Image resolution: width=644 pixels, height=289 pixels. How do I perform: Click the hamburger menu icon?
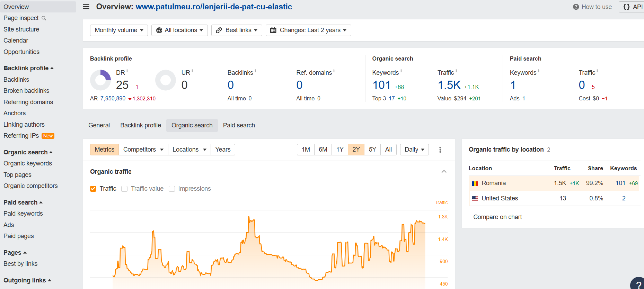point(86,7)
